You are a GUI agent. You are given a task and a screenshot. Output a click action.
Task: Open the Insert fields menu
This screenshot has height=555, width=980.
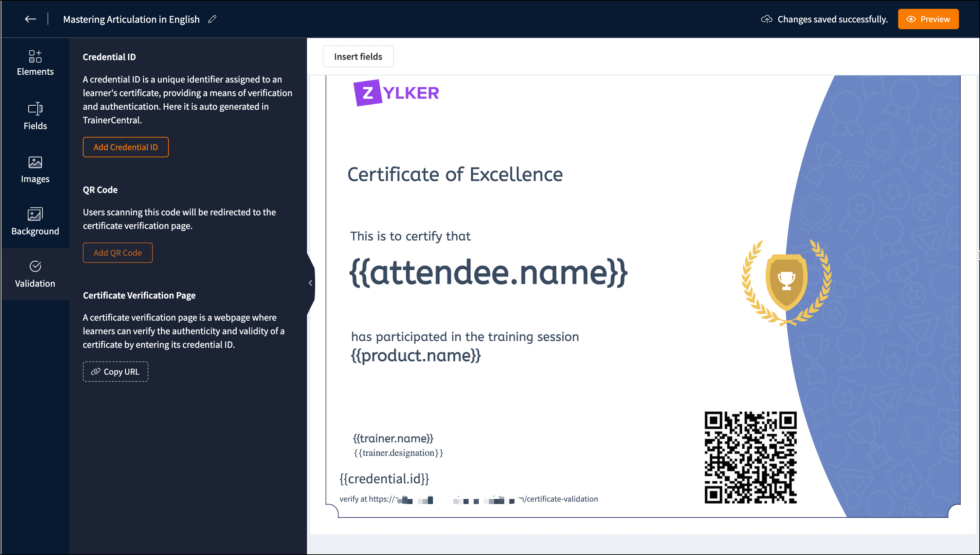(358, 56)
